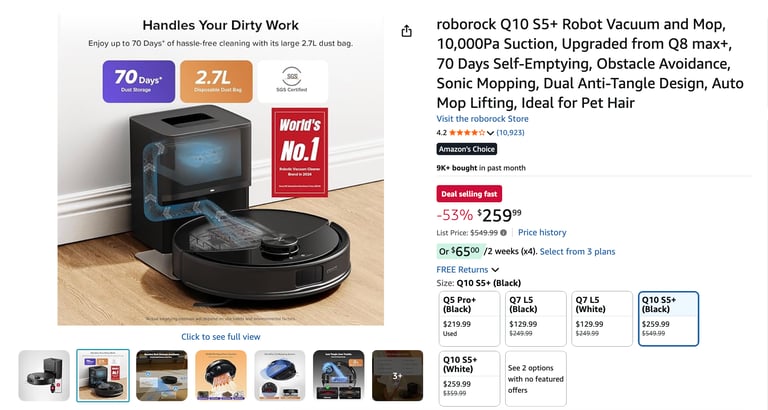Expand the rating breakdown chevron
This screenshot has height=410, width=768.
[x=490, y=133]
